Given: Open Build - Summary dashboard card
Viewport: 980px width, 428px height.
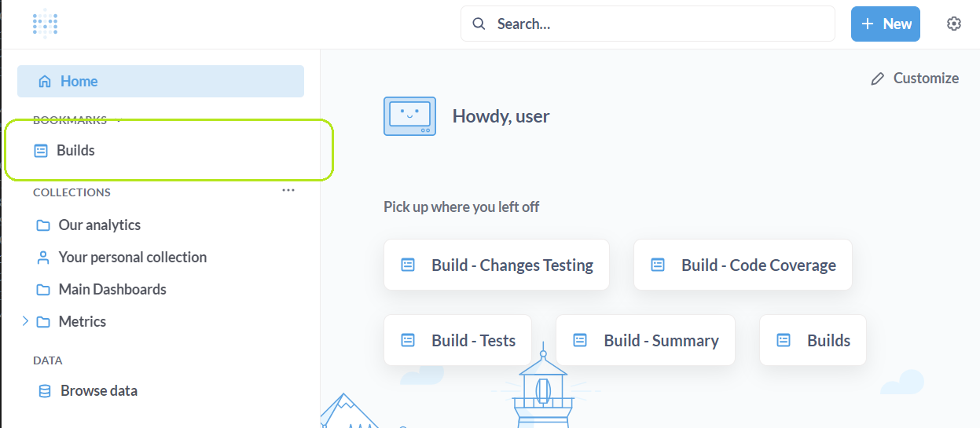Looking at the screenshot, I should tap(645, 340).
